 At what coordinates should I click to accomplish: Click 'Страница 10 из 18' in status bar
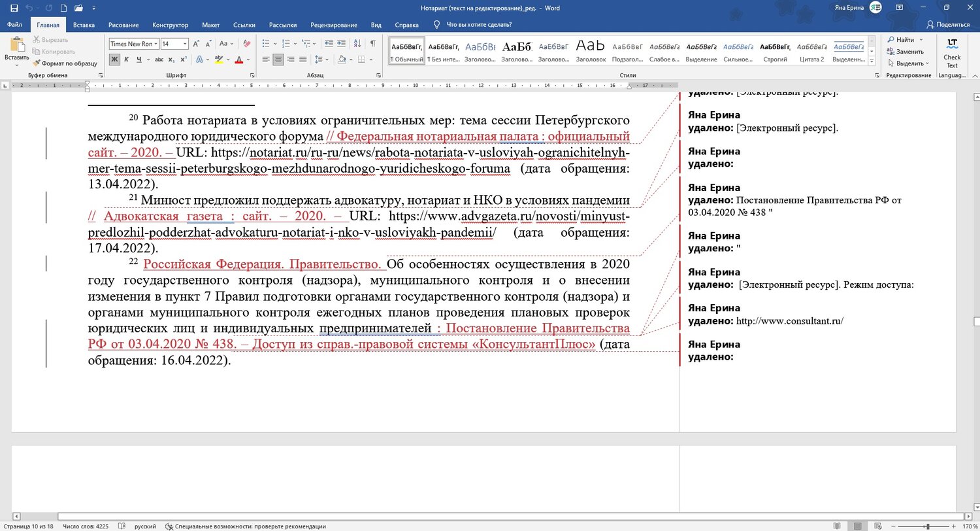29,526
